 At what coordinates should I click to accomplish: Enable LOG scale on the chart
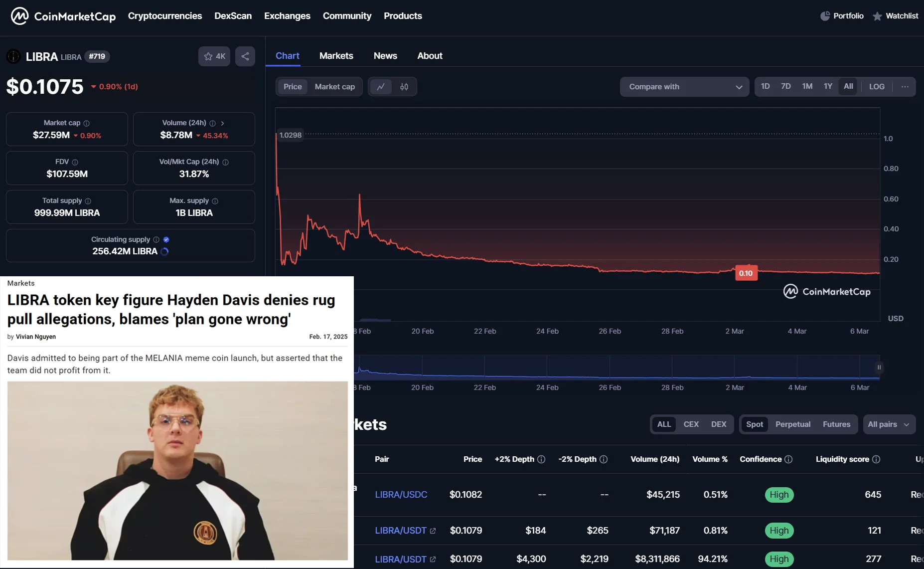tap(877, 86)
